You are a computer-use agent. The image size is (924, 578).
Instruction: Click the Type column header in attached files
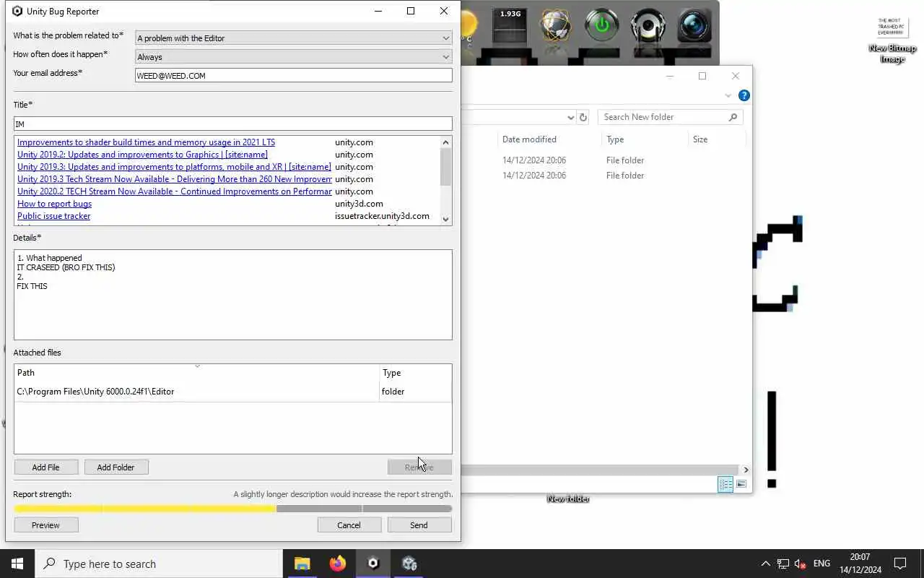(x=415, y=373)
